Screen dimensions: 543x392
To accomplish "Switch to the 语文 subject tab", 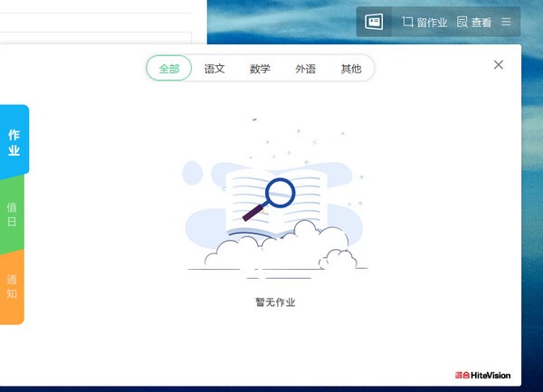I will (x=214, y=69).
